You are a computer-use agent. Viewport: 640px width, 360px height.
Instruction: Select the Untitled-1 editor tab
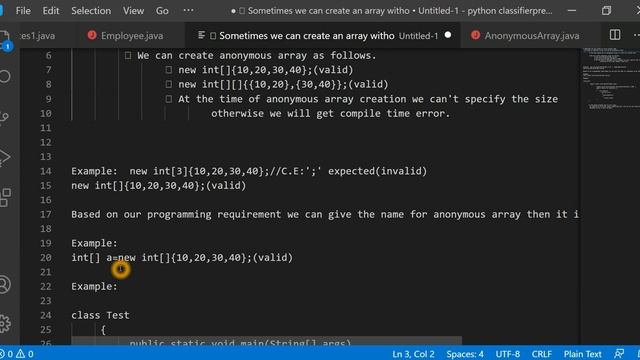(x=322, y=36)
